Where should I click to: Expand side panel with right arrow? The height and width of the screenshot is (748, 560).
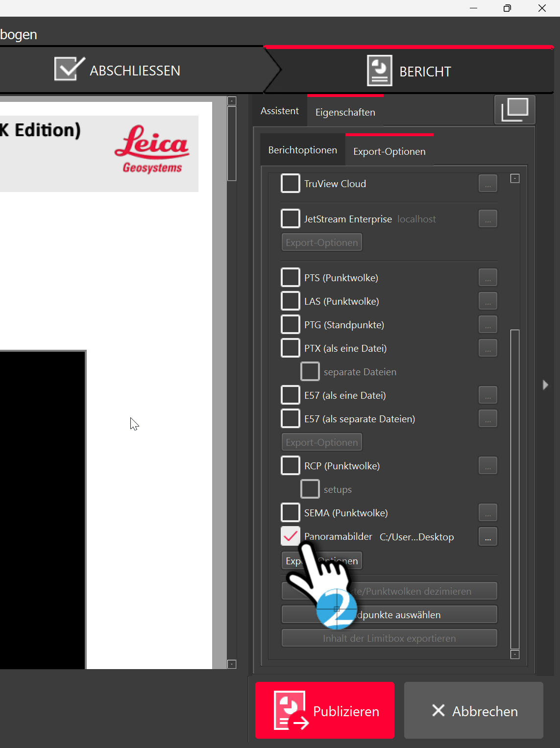pos(545,385)
